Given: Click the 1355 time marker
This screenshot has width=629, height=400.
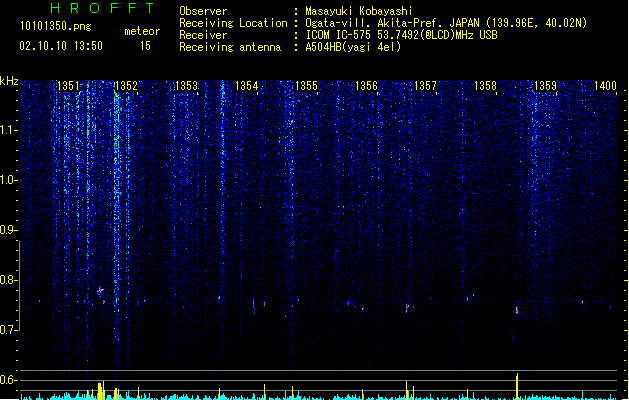Looking at the screenshot, I should (x=306, y=86).
